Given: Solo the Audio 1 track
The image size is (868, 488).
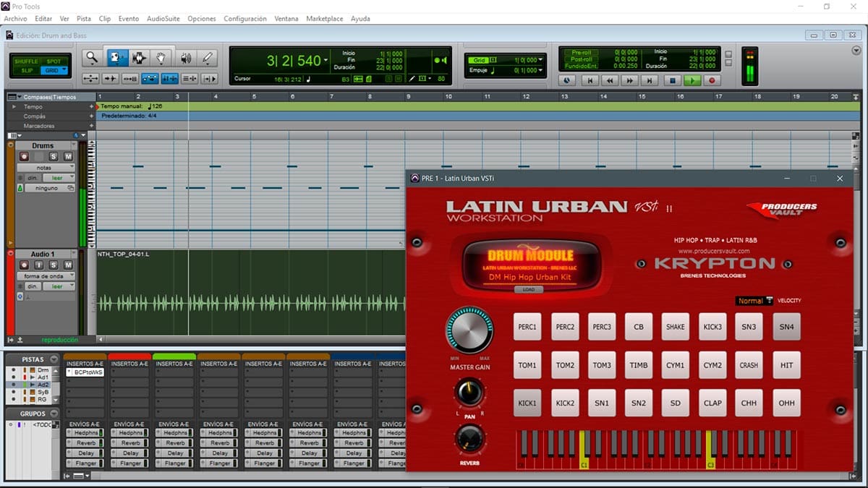Looking at the screenshot, I should pos(54,265).
